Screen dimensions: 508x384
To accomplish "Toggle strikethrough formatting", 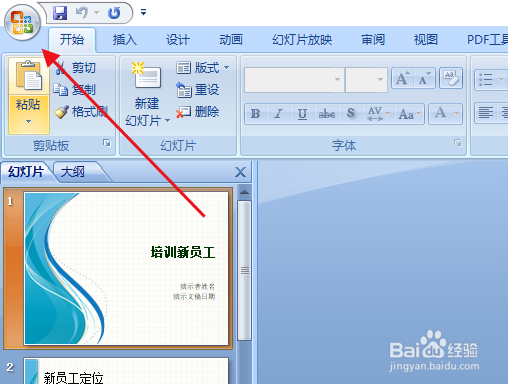I will (x=327, y=114).
